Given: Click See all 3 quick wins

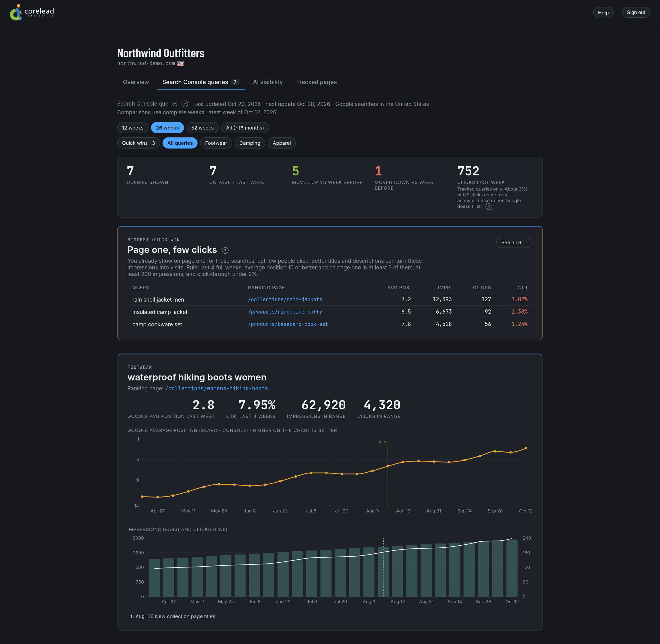Looking at the screenshot, I should coord(514,242).
